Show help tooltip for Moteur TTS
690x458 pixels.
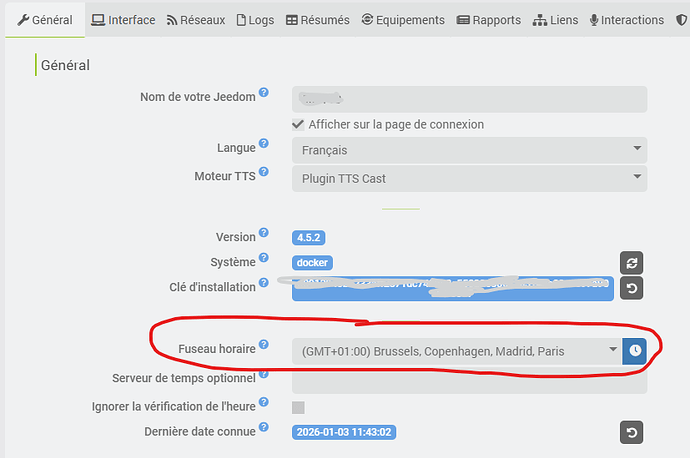(264, 174)
